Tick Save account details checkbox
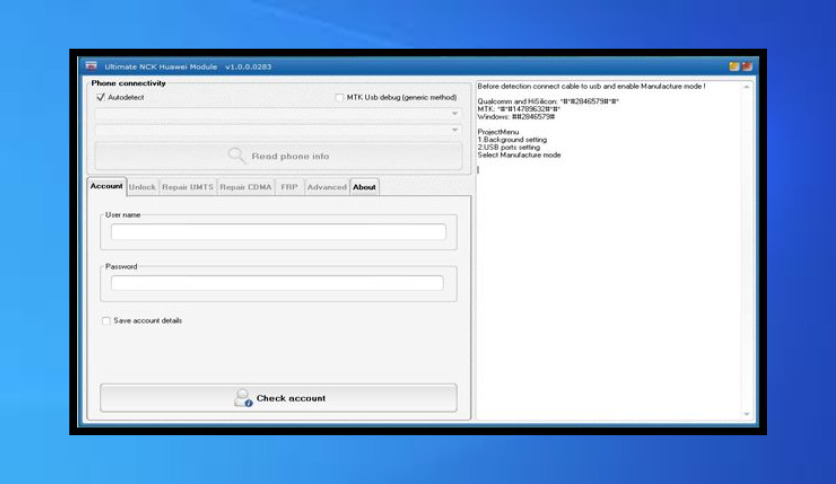Screen dimensions: 836x484 [x=106, y=320]
